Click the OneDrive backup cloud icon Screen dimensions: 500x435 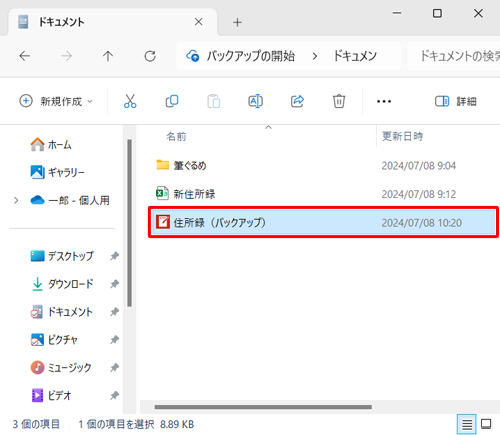[x=193, y=56]
